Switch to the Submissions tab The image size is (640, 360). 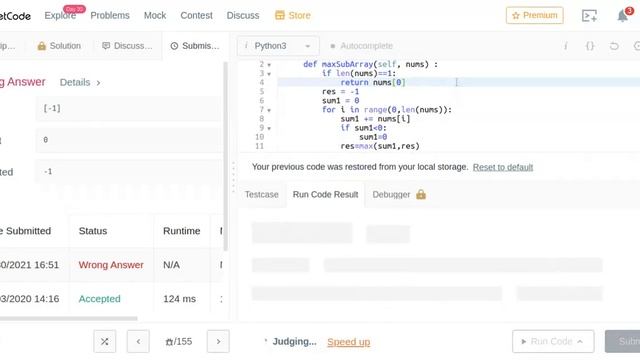[x=195, y=46]
